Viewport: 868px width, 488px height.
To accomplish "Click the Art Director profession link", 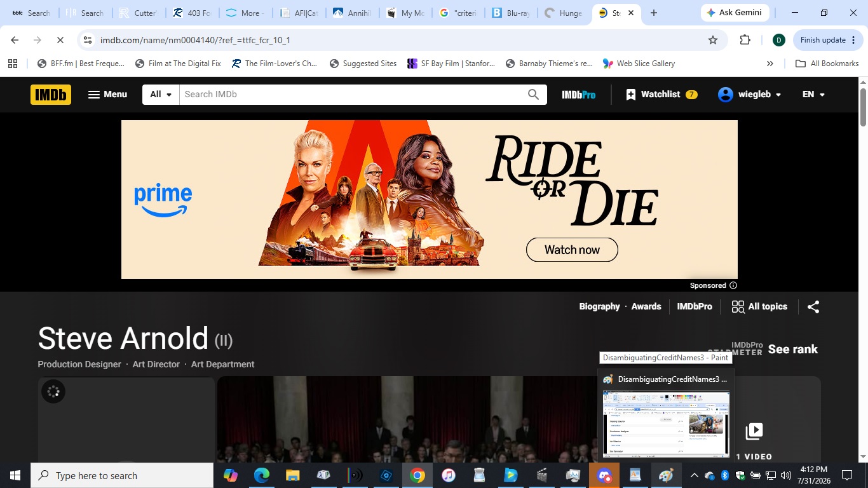I will pyautogui.click(x=156, y=364).
